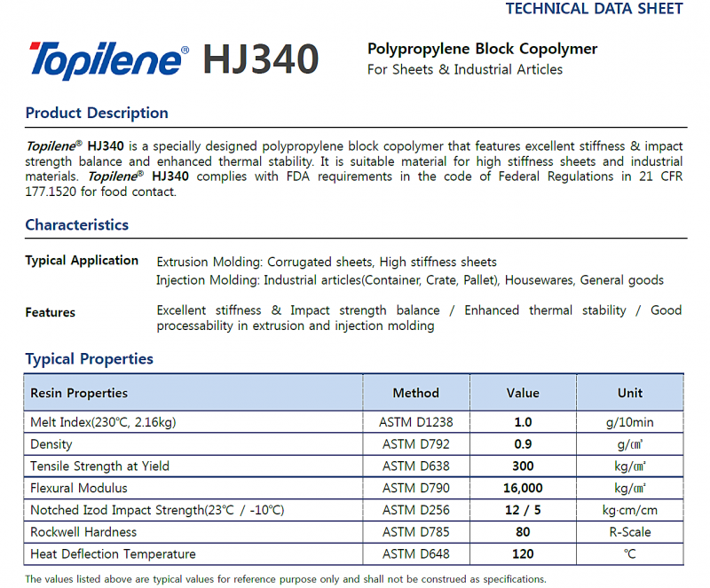710x588 pixels.
Task: Click the 'Extrusion Molding: Corrugated sheets' line
Action: click(327, 263)
